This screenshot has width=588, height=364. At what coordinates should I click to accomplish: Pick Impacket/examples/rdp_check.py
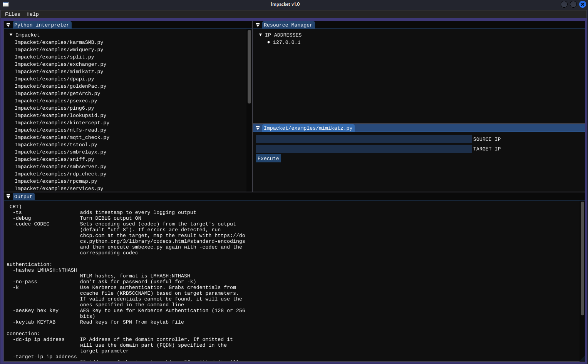click(x=60, y=174)
